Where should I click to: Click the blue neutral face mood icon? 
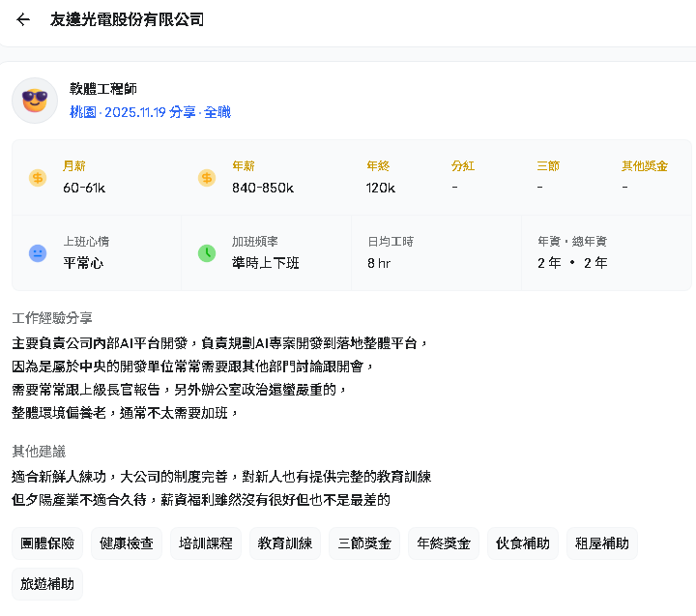(x=38, y=253)
